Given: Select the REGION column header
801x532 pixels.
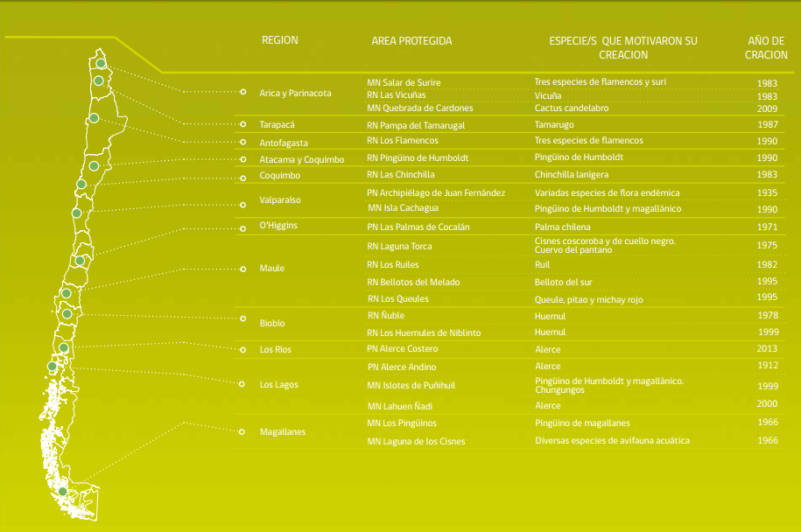Looking at the screenshot, I should click(x=280, y=40).
